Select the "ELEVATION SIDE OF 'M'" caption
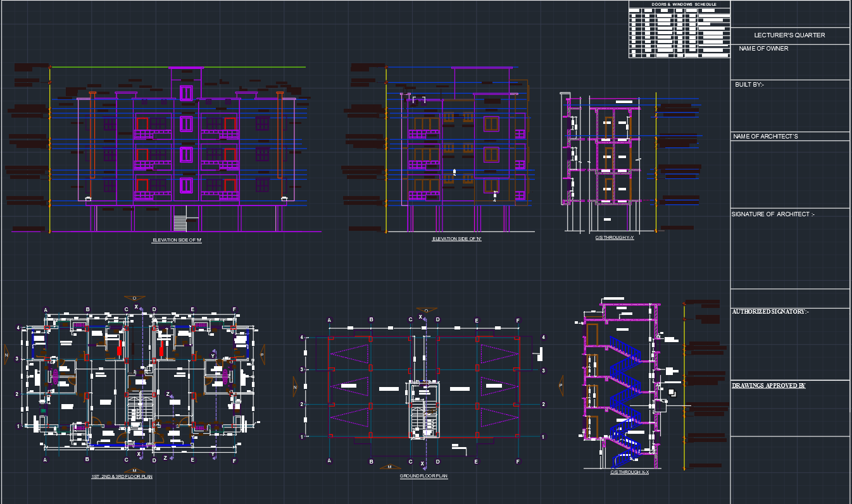Viewport: 852px width, 504px height. [177, 240]
